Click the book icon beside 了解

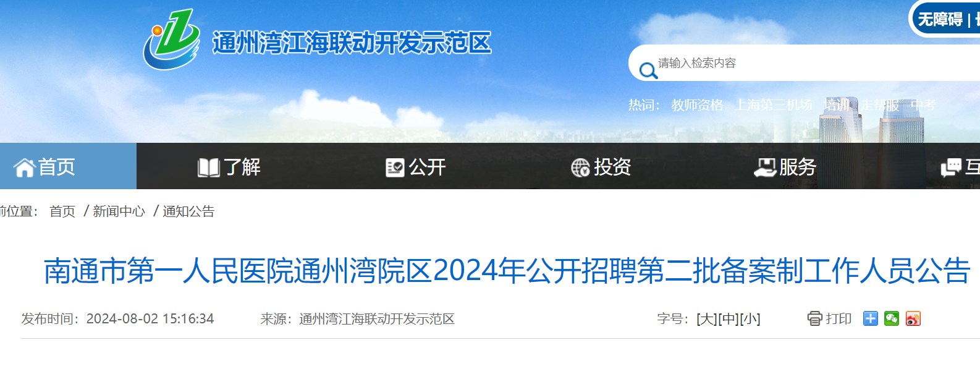click(208, 168)
